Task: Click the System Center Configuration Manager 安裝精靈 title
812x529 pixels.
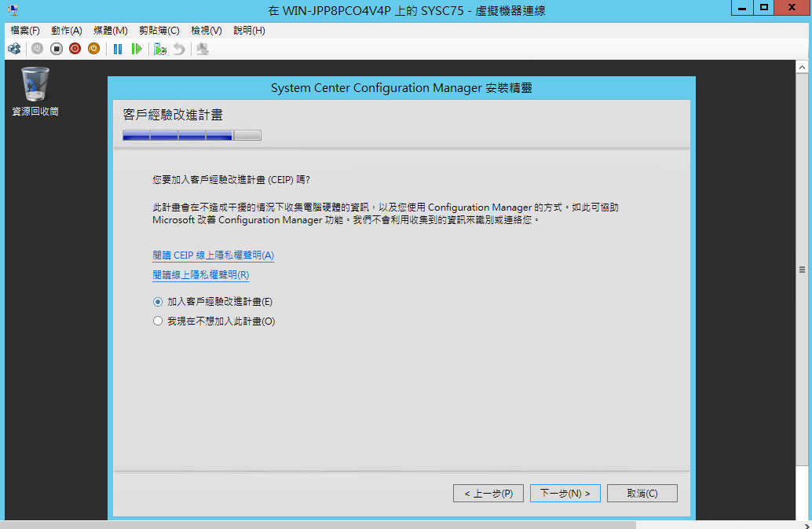Action: (x=401, y=88)
